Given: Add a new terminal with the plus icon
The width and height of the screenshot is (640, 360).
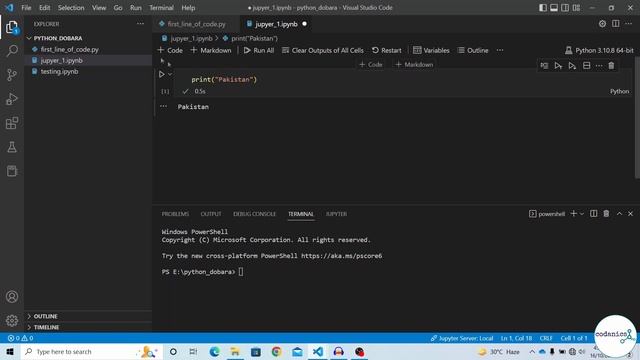Looking at the screenshot, I should coord(573,214).
